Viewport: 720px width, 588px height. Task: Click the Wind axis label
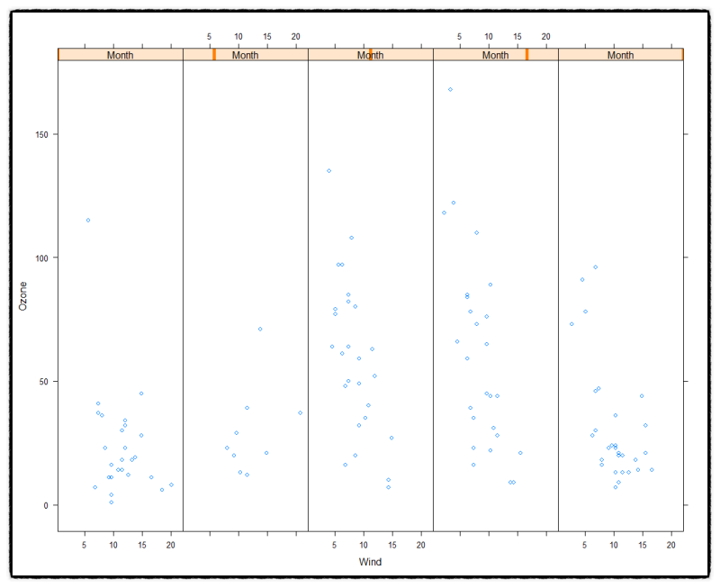[x=372, y=560]
